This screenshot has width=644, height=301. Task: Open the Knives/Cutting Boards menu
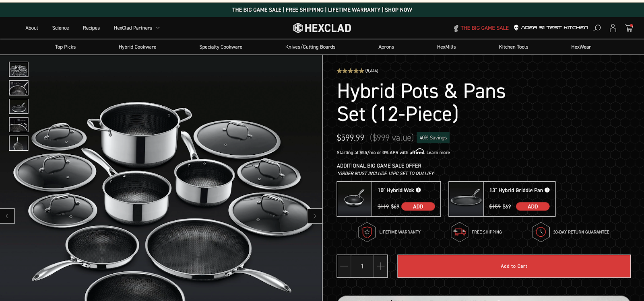pos(310,47)
